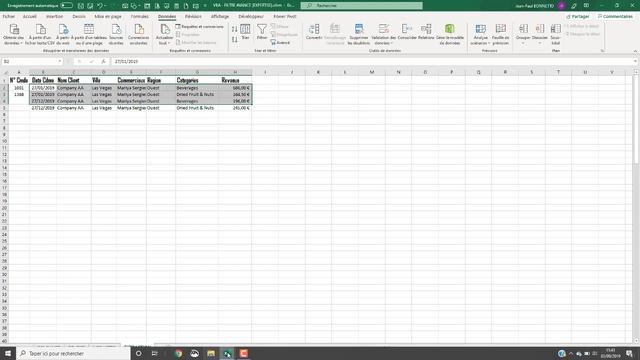
Task: Open the Name Box dropdown arrow
Action: coord(60,61)
